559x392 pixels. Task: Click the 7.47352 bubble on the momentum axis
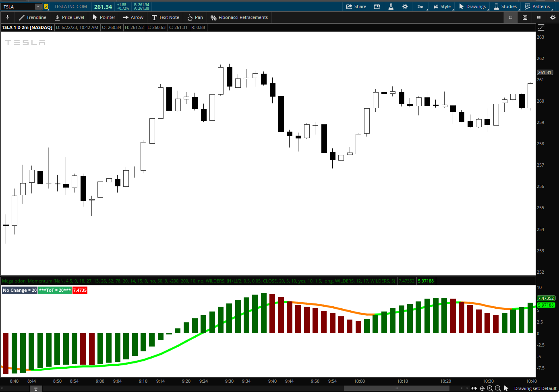[546, 298]
